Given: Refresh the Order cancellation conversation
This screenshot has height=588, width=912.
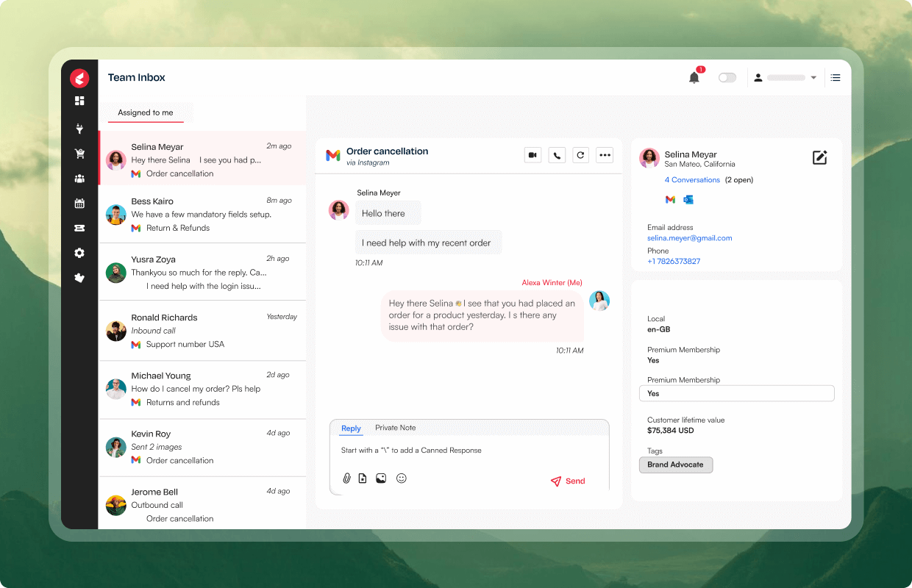Looking at the screenshot, I should pos(580,155).
